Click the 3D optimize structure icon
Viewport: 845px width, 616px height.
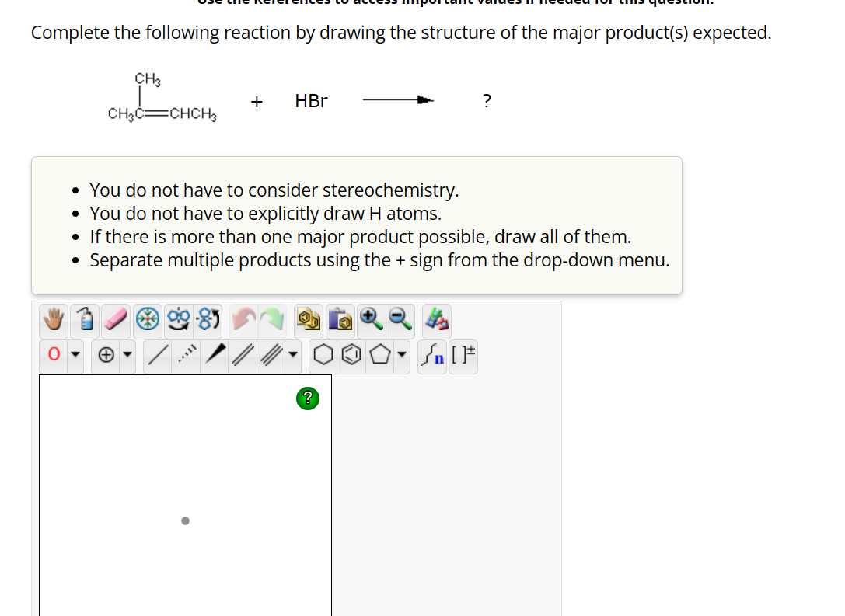(x=178, y=320)
